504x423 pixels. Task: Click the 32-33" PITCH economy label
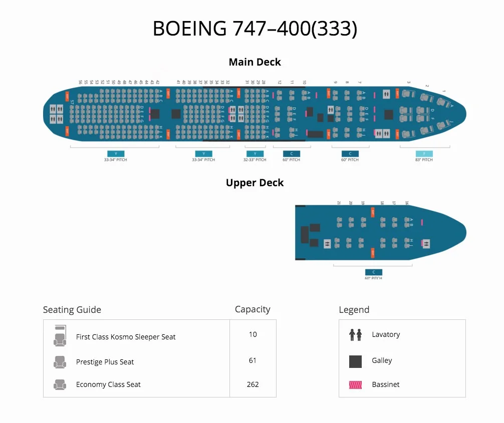pos(255,160)
